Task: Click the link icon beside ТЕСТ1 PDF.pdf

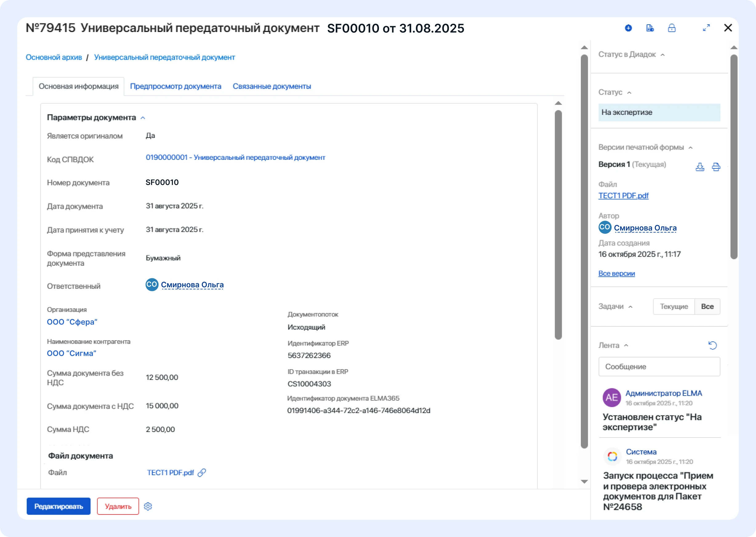Action: coord(201,473)
